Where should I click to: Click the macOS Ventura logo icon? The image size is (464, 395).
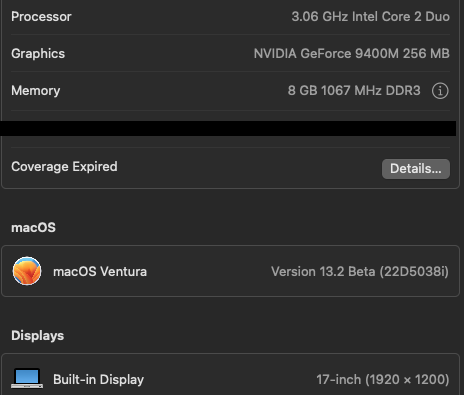(27, 271)
